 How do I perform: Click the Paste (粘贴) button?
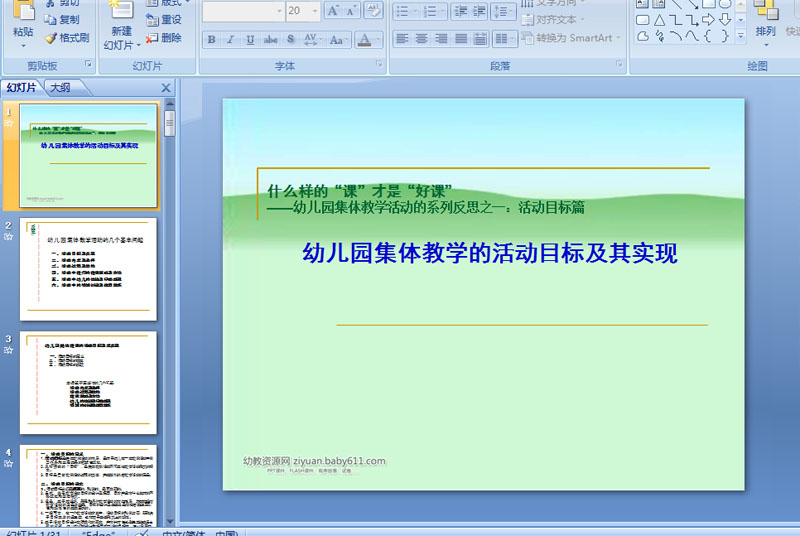tap(23, 25)
